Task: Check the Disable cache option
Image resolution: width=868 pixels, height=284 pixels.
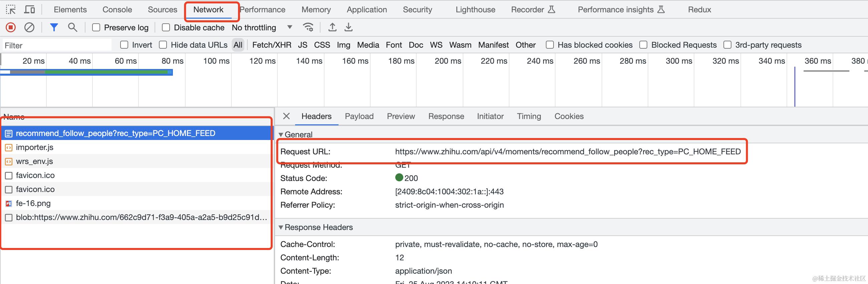Action: pos(166,27)
